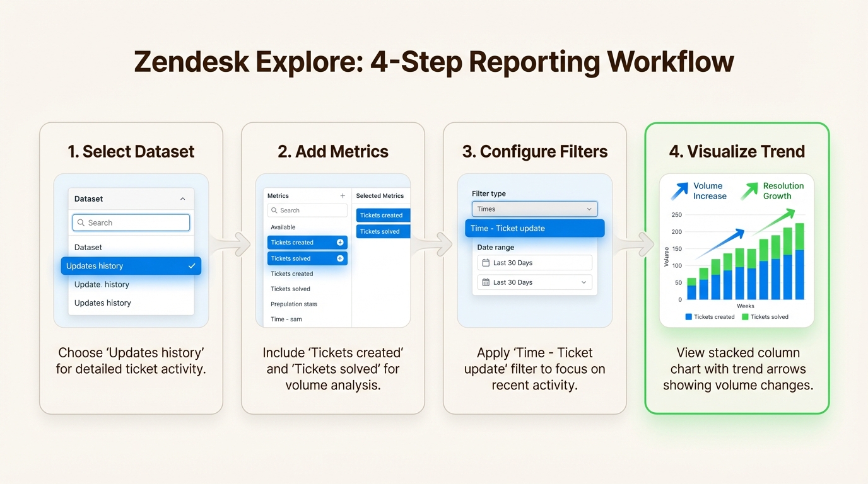
Task: Click the magnifier icon in the Dataset search box
Action: [x=81, y=222]
